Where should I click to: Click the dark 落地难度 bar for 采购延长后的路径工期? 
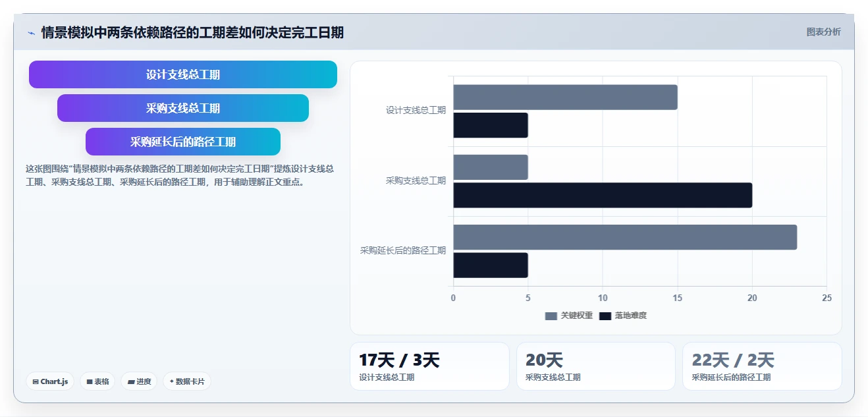(x=491, y=265)
